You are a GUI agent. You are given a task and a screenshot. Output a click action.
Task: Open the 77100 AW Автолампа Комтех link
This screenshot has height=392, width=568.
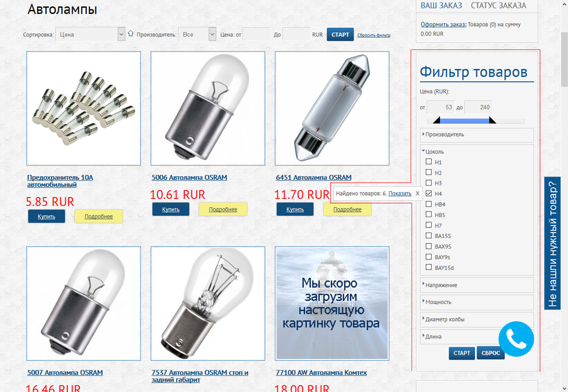321,372
